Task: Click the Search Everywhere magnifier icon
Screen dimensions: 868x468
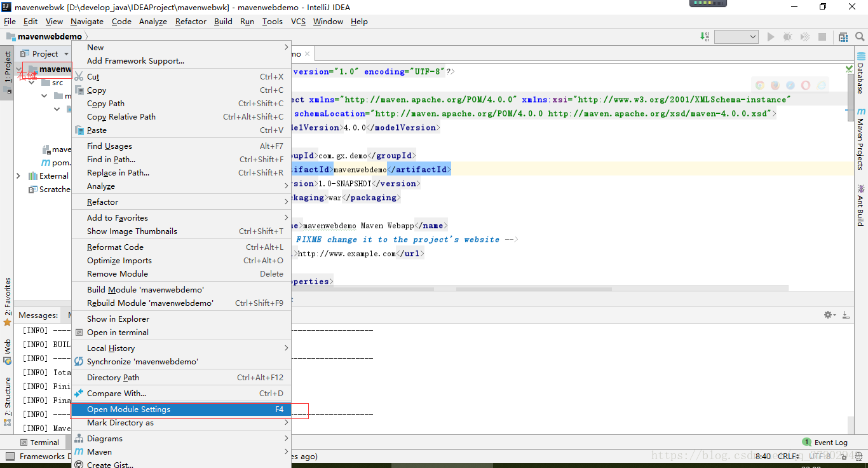Action: click(x=860, y=38)
